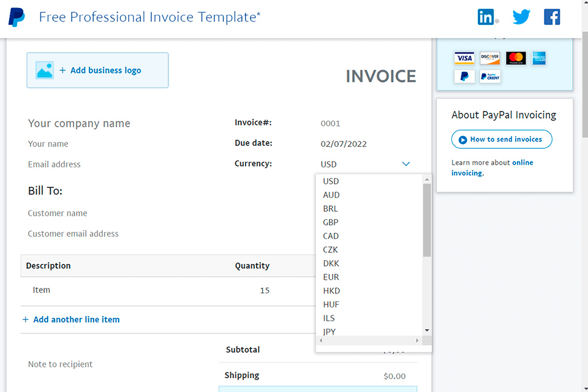Edit the due date 02/07/2022
This screenshot has height=392, width=588.
344,144
